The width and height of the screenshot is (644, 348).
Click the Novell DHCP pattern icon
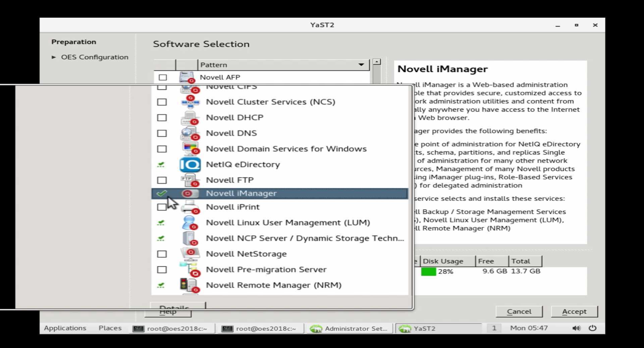190,118
